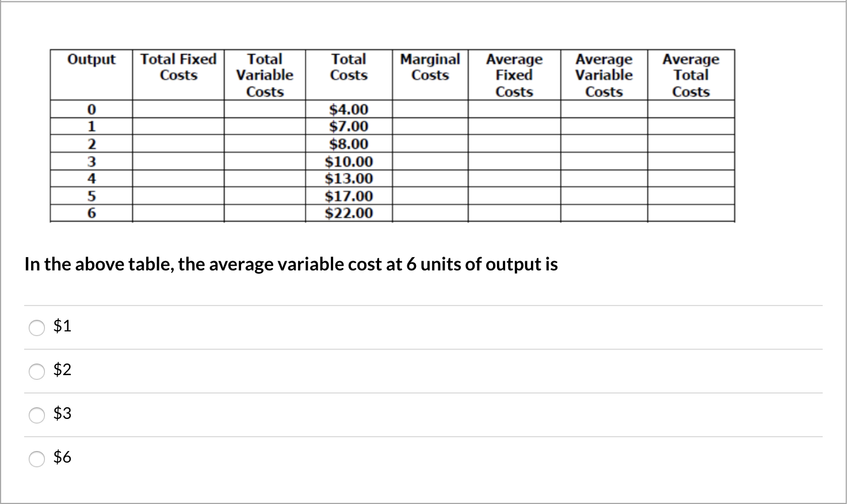
Task: Select the $2 answer option
Action: 37,371
